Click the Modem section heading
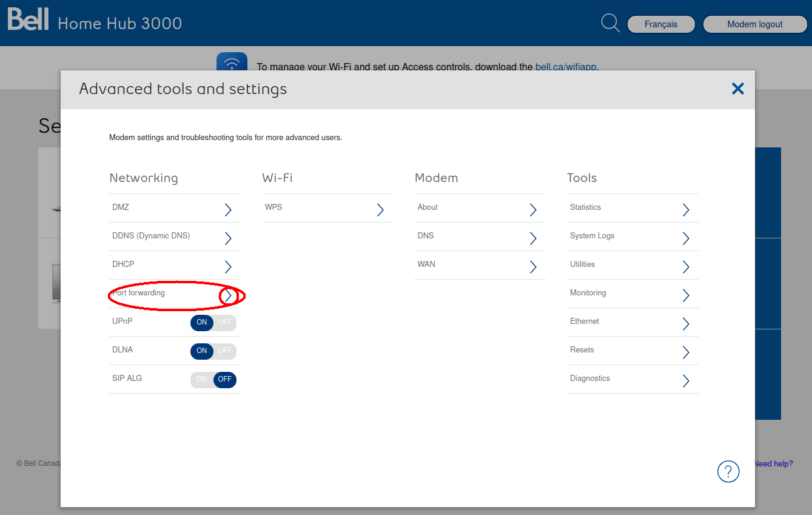 [x=436, y=178]
